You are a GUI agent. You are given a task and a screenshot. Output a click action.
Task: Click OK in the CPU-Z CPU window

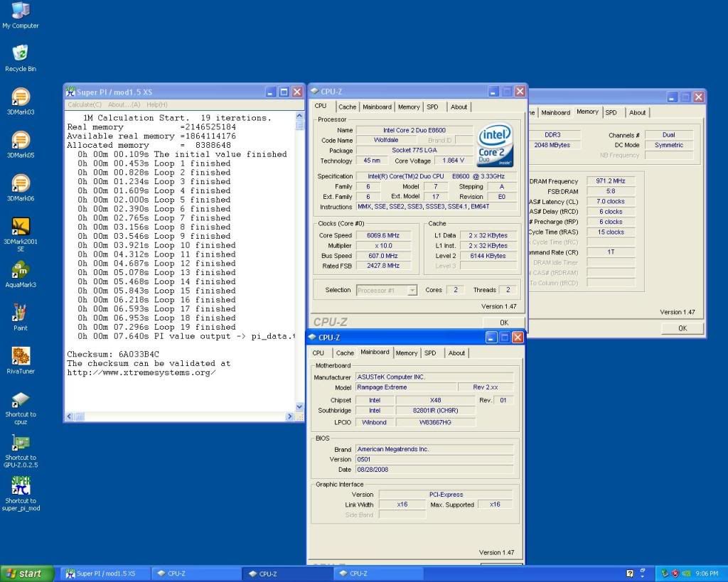[504, 322]
